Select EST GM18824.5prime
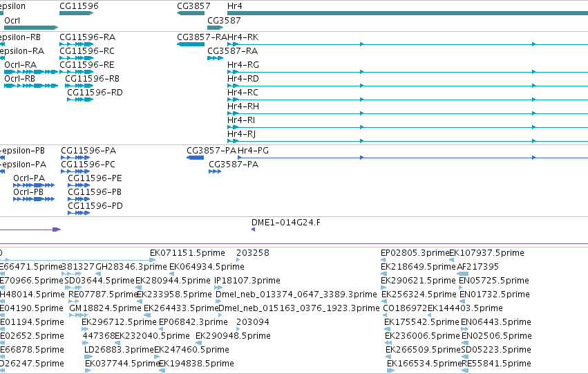This screenshot has height=374, width=588. (x=106, y=308)
